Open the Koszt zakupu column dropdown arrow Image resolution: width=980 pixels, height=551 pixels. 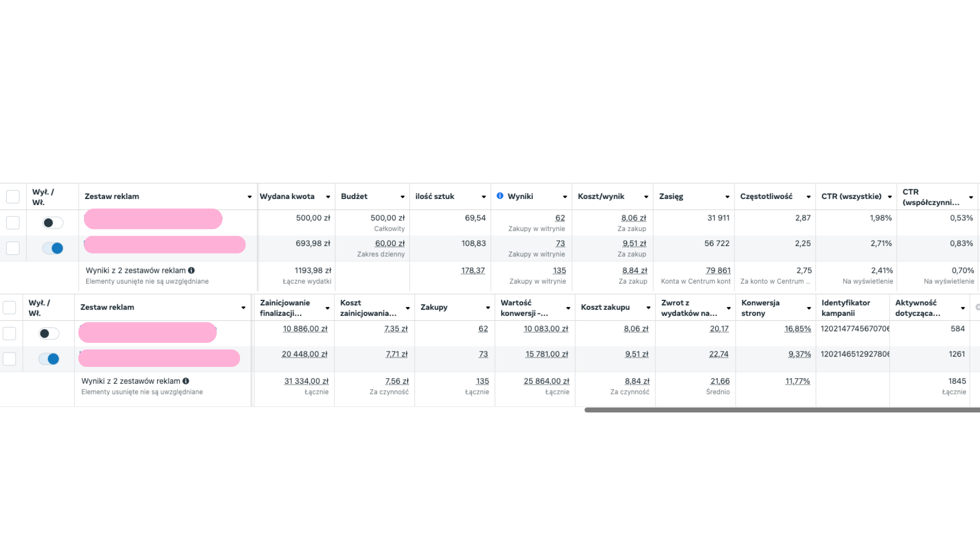point(649,308)
